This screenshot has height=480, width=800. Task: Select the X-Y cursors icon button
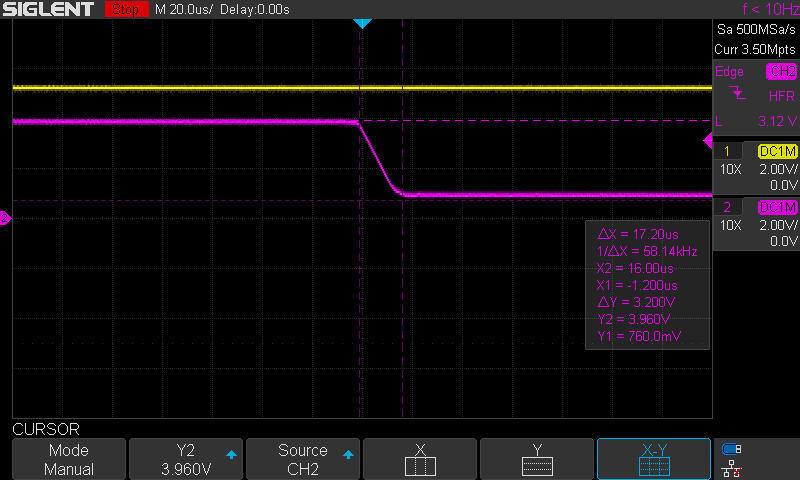654,459
